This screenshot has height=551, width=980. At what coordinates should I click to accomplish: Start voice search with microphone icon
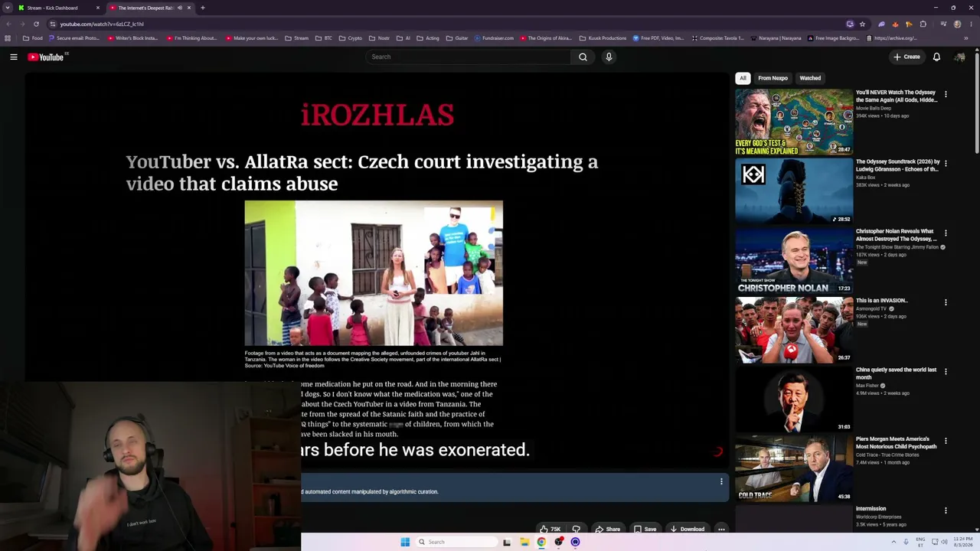click(609, 57)
